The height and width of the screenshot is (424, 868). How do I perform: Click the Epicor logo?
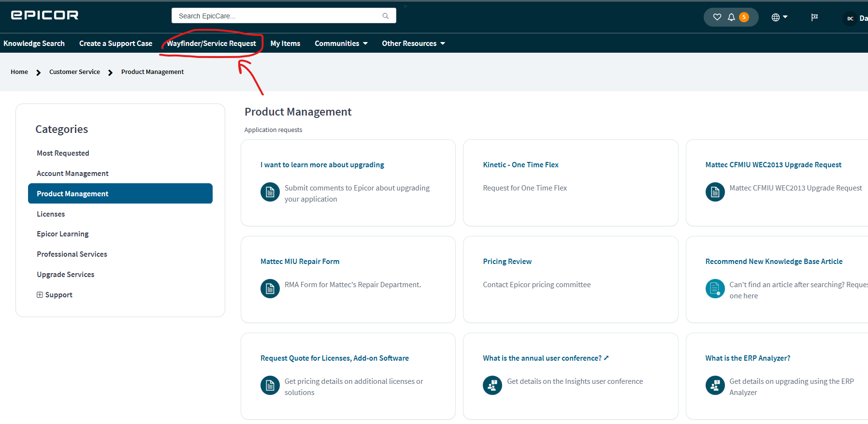[44, 15]
